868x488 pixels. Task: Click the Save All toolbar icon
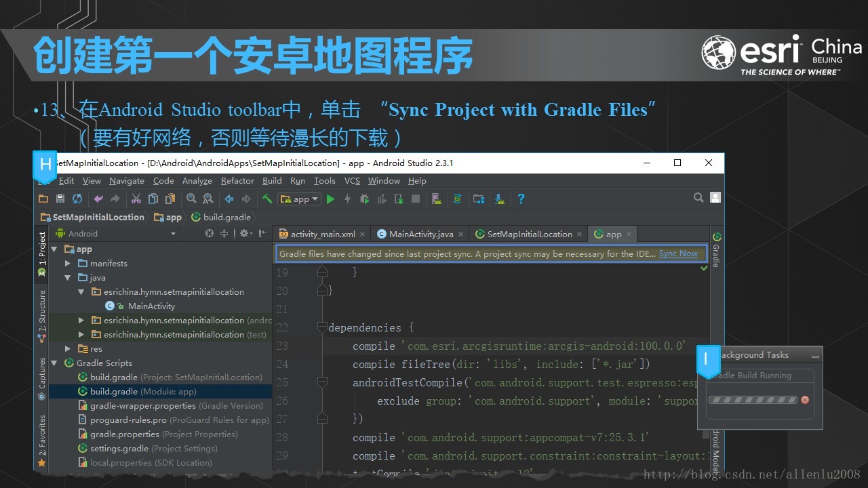tap(60, 199)
